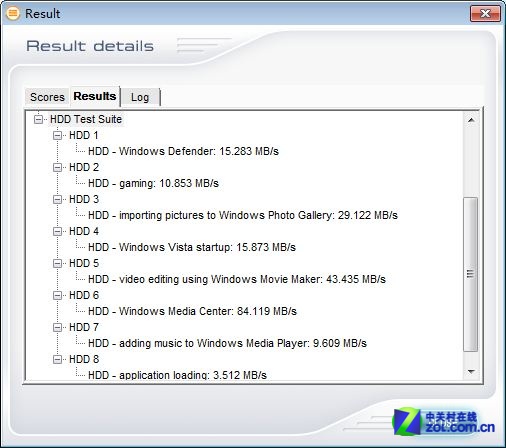Select the HDD 3 tree label
This screenshot has width=506, height=448.
84,199
